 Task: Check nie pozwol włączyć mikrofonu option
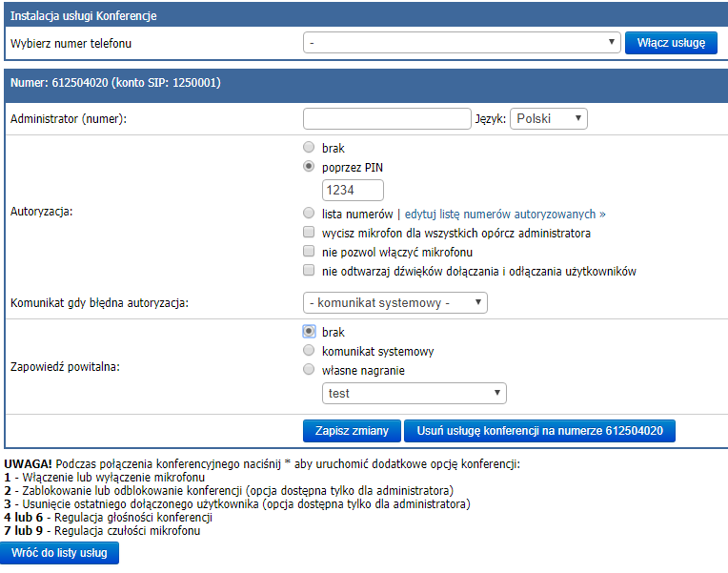coord(309,252)
